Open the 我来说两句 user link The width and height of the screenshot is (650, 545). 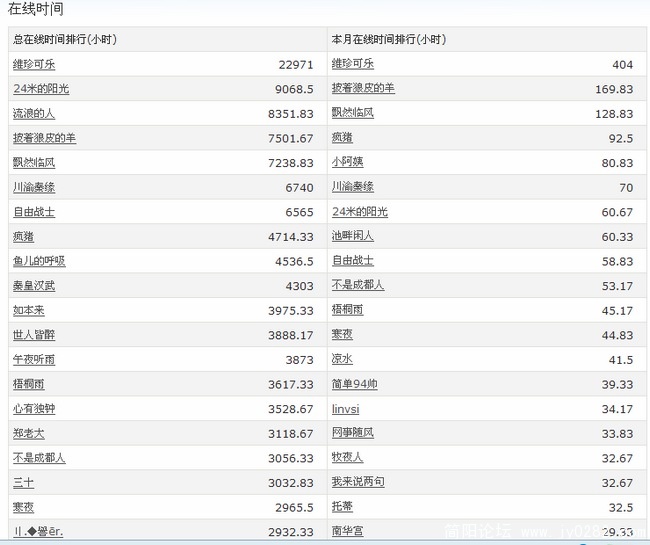tap(358, 482)
